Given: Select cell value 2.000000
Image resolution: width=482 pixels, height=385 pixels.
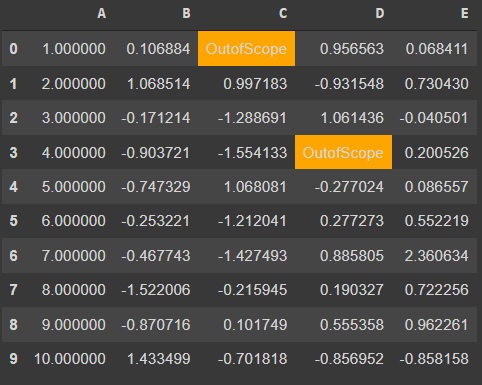Looking at the screenshot, I should 74,83.
